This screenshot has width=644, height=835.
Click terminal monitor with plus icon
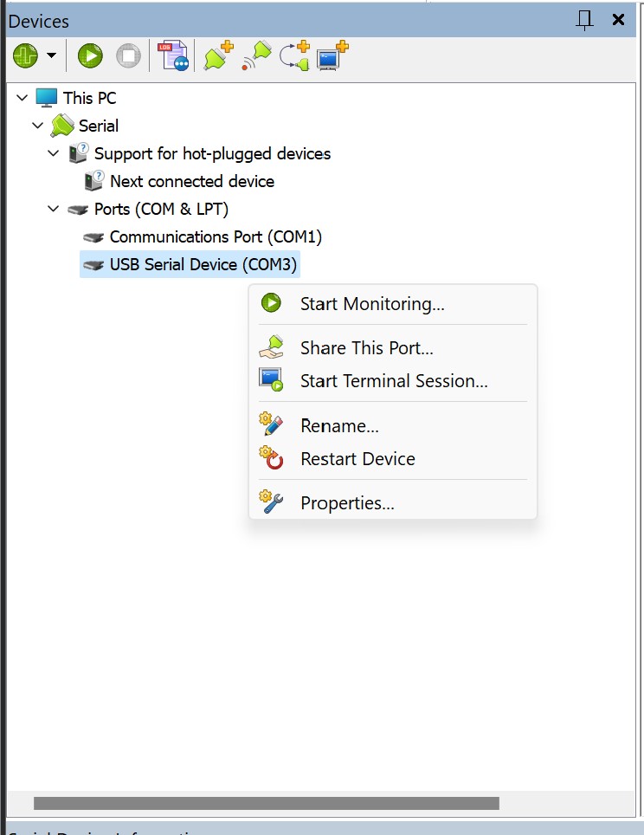pos(332,57)
